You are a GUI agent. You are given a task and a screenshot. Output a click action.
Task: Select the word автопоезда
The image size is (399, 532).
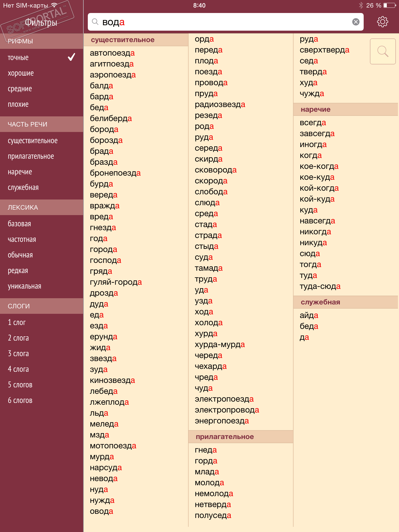click(x=112, y=53)
